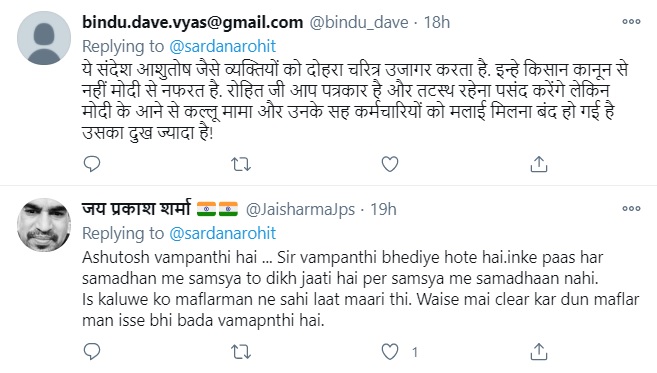Open more options for JaisharmaJps tweet
Viewport: 657px width, 373px height.
click(x=631, y=208)
